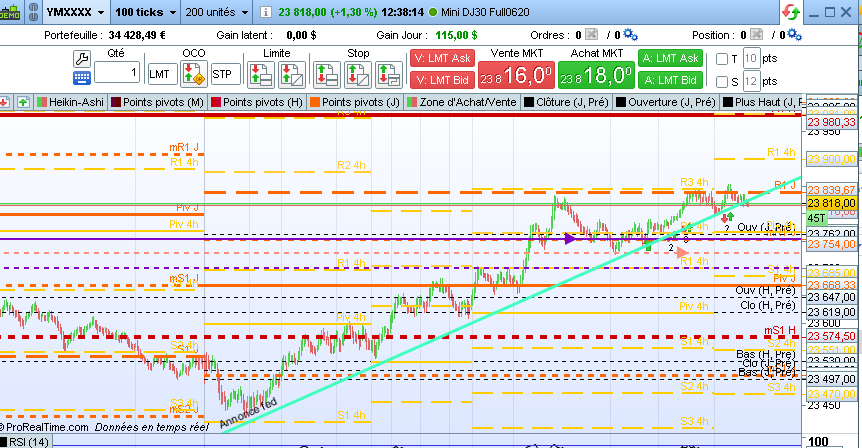The width and height of the screenshot is (862, 448).
Task: Click Vente MKT sell button 23 816,0
Action: [516, 75]
